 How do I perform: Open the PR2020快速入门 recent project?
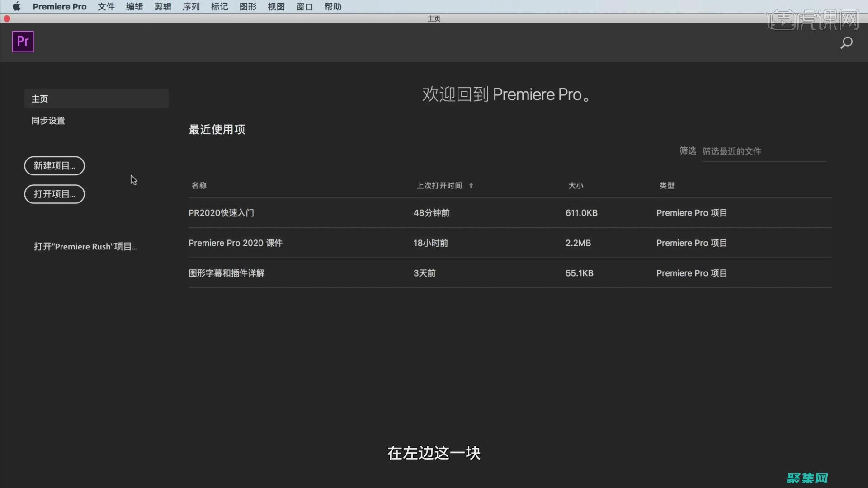pyautogui.click(x=221, y=213)
